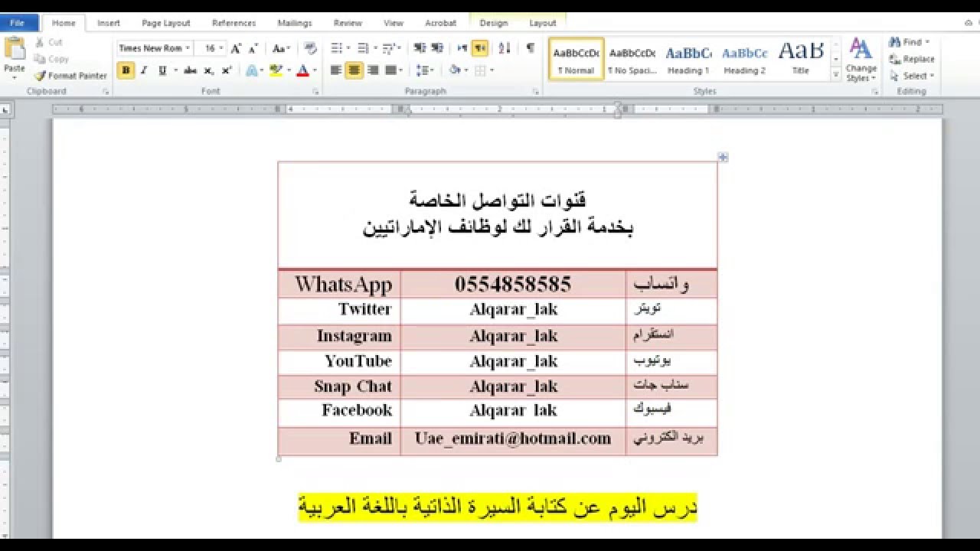Viewport: 980px width, 551px height.
Task: Apply strikethrough formatting
Action: [190, 70]
